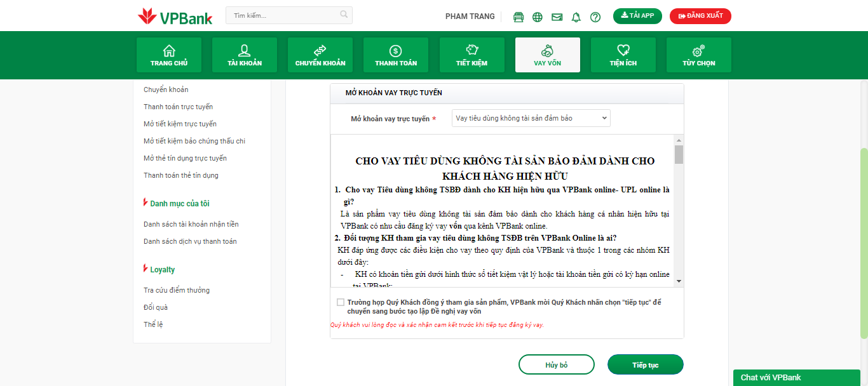Open Mở tiết kiệm bảo chứng thấu chi
Image resolution: width=868 pixels, height=386 pixels.
pos(194,141)
